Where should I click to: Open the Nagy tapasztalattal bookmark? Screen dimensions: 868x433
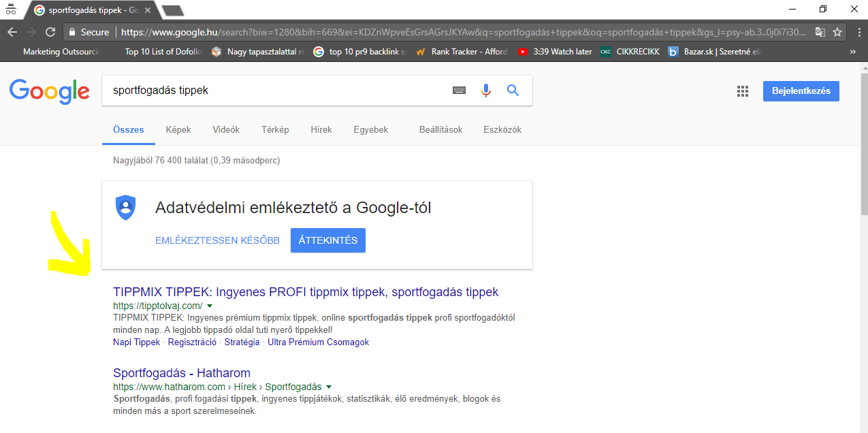click(x=259, y=51)
